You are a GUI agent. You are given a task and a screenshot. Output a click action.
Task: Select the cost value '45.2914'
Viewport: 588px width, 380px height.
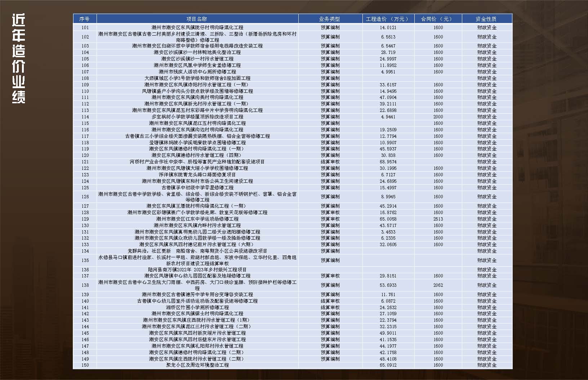pos(388,206)
